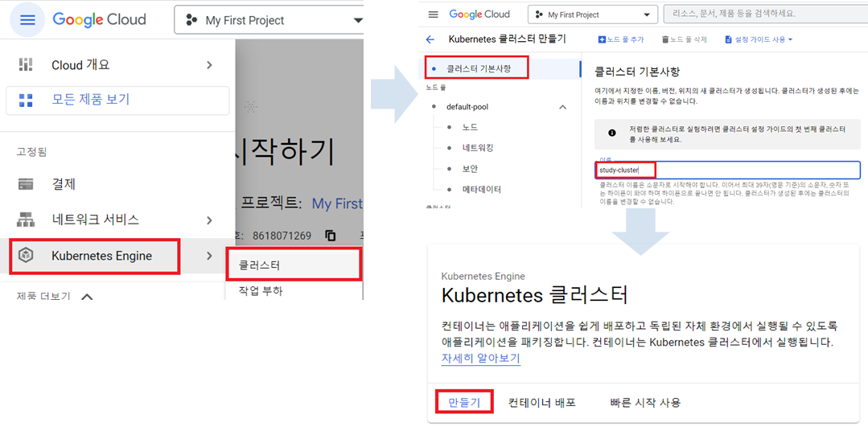Click the grid icon beside 모든 제품 보기

tap(26, 101)
